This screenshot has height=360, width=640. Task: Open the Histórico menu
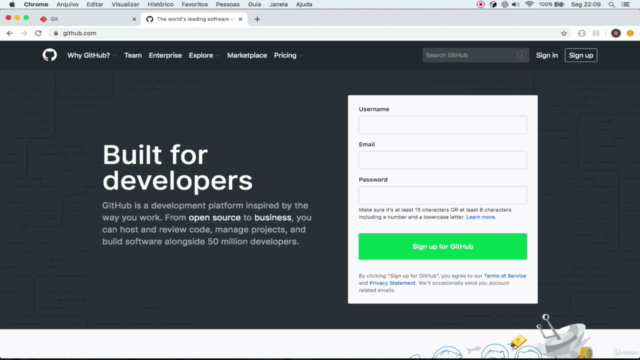coord(160,4)
